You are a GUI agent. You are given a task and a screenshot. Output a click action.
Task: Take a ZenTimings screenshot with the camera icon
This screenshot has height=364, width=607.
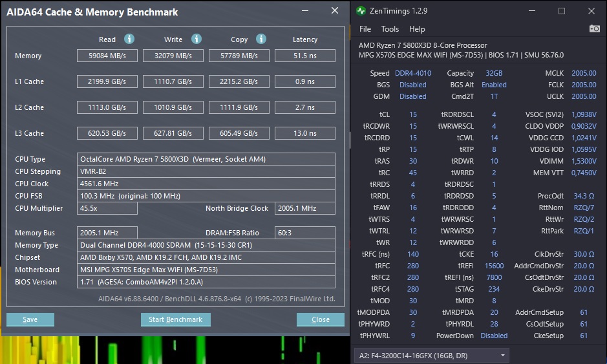pos(594,28)
